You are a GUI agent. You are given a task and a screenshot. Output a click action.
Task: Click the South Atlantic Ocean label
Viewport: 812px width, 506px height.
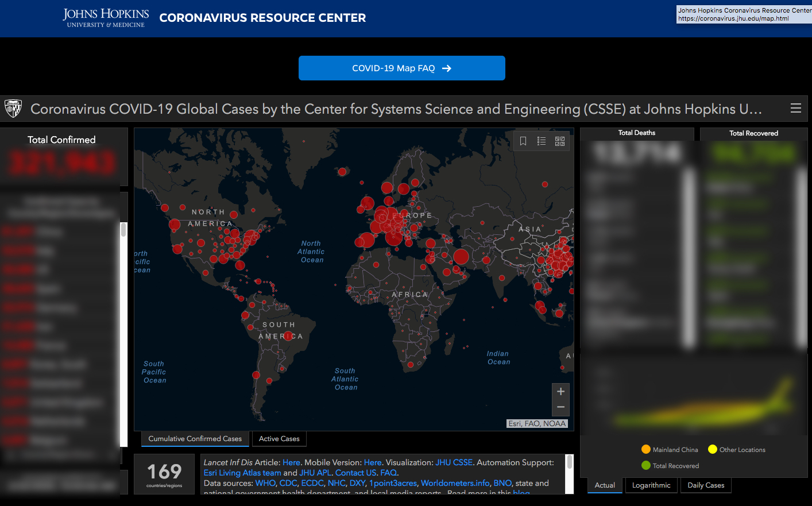point(345,379)
